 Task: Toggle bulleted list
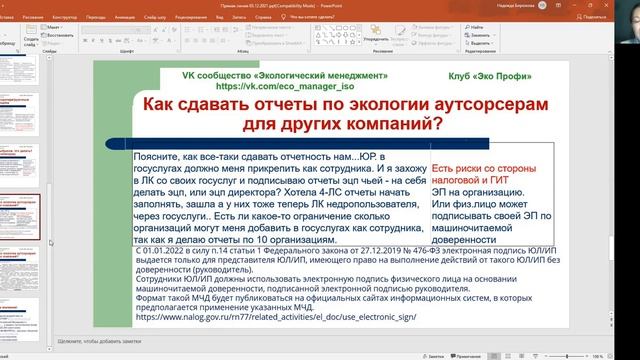tap(188, 30)
